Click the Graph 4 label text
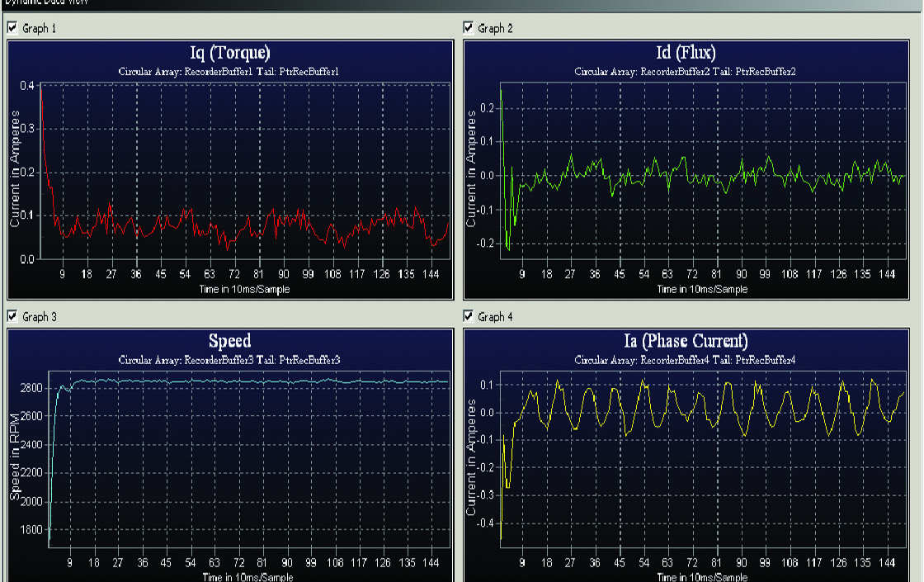The width and height of the screenshot is (924, 582). tap(496, 316)
